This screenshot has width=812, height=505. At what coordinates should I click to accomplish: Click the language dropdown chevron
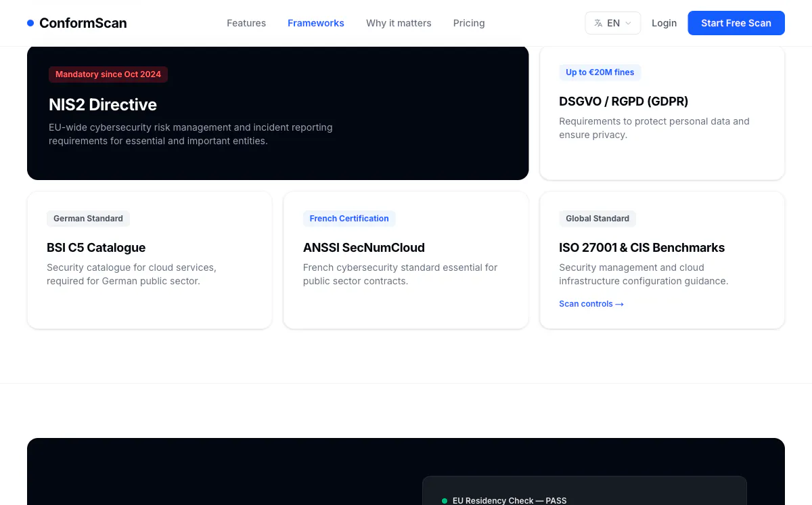click(628, 23)
